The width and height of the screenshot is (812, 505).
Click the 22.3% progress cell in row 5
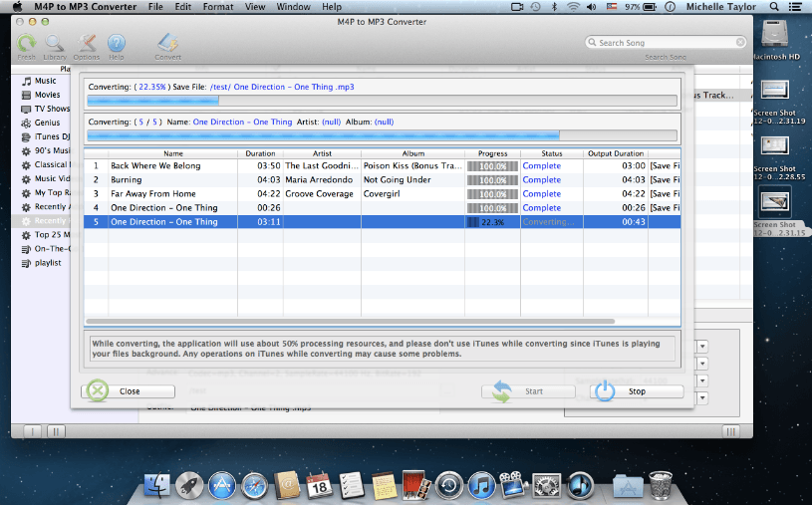[492, 222]
